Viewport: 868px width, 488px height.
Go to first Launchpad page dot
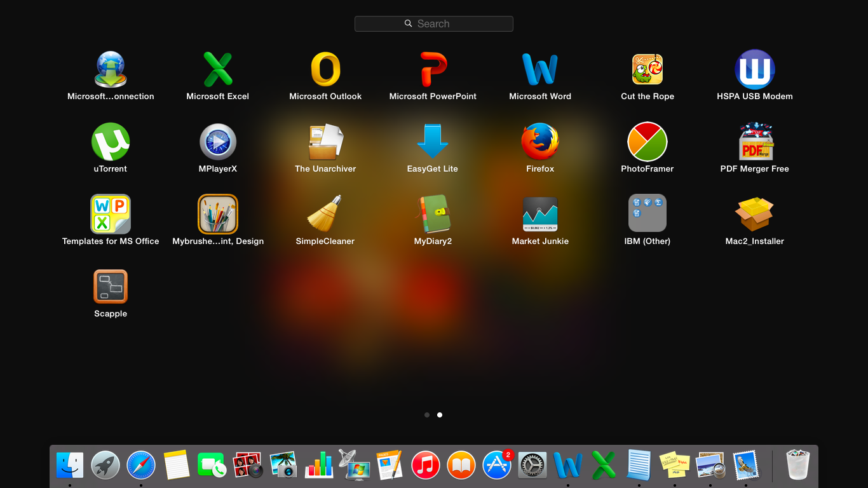click(x=427, y=415)
